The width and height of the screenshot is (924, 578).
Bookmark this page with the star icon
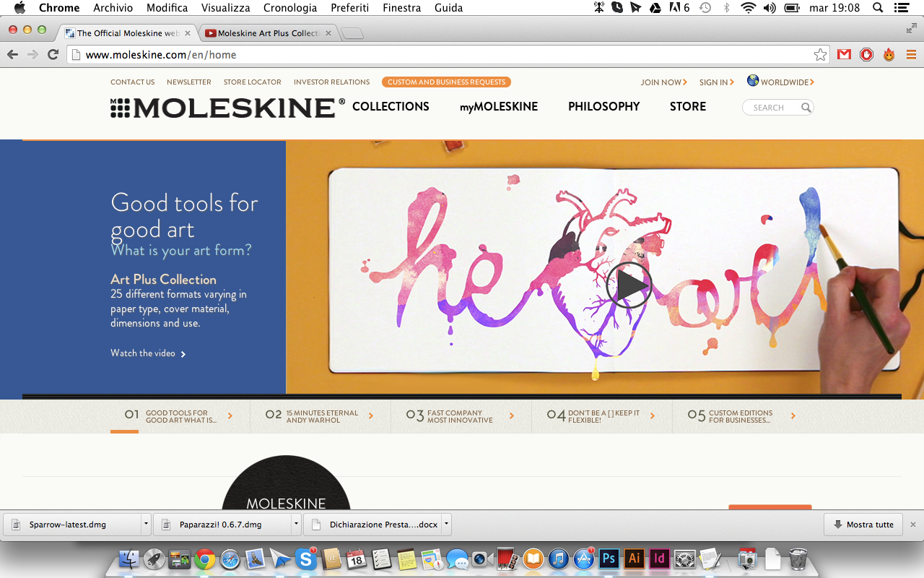820,54
